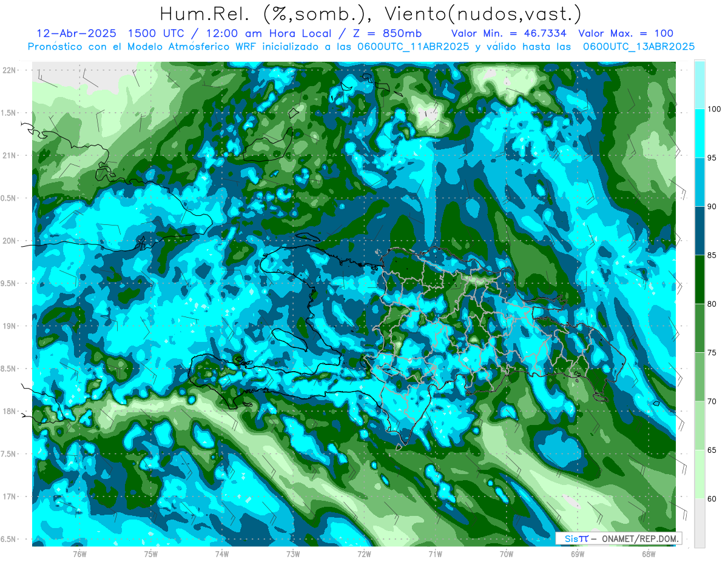
Task: Click the colorbar value label '75'
Action: pyautogui.click(x=713, y=352)
